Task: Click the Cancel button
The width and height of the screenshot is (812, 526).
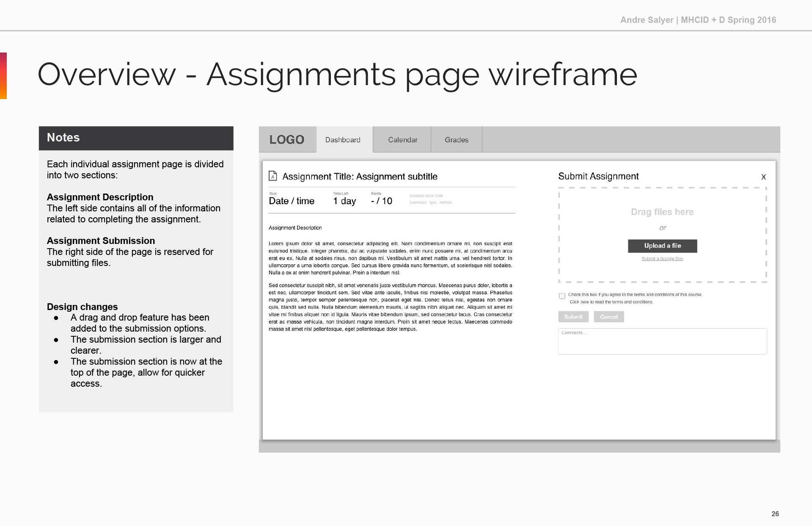Action: tap(608, 317)
